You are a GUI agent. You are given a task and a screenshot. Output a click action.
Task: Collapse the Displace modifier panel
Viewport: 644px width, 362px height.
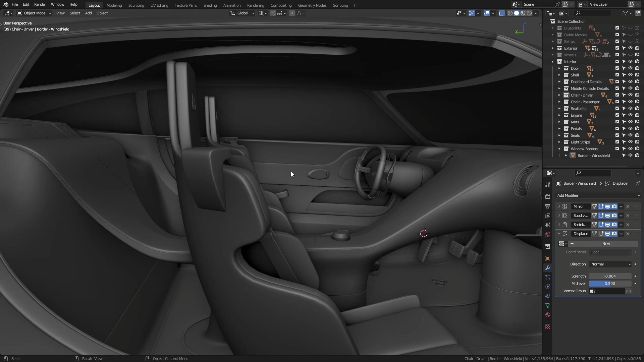tap(559, 234)
